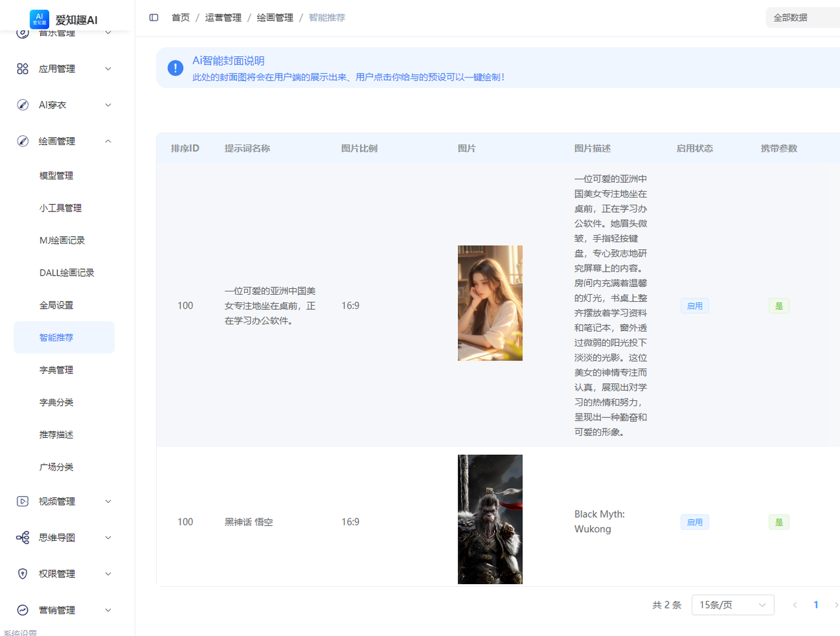Click the 共 2 条 total count text
The image size is (840, 636).
[667, 605]
